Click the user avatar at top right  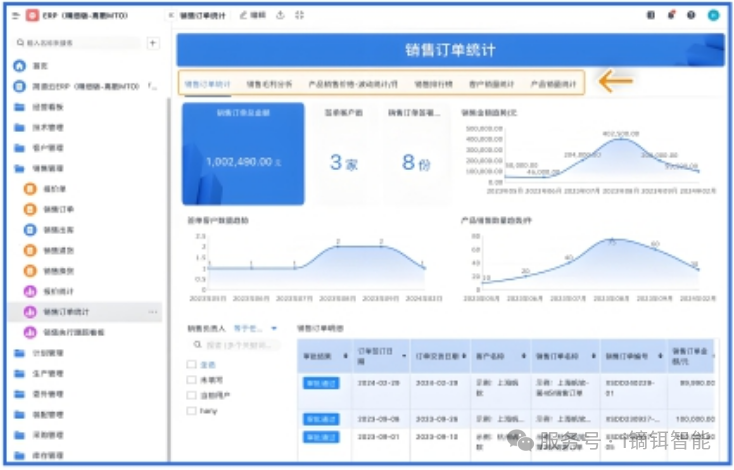coord(713,15)
